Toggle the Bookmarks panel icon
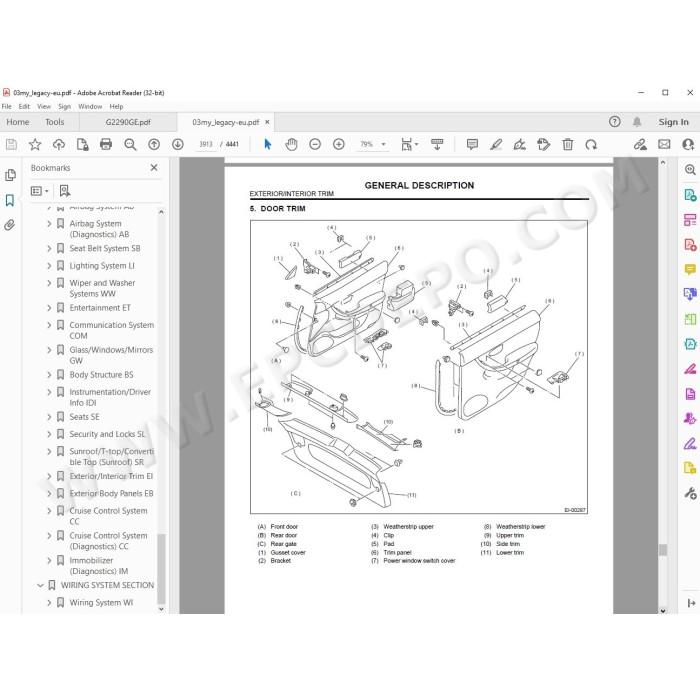 coord(10,200)
